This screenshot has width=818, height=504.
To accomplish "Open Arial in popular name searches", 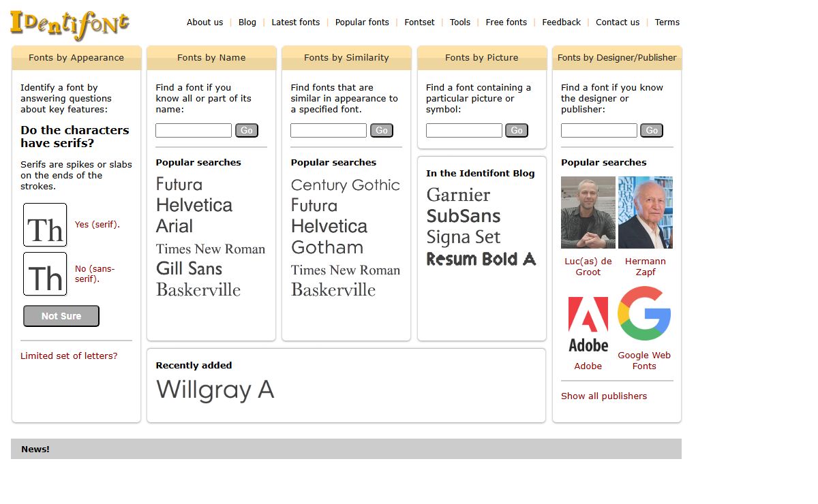I will click(x=175, y=226).
